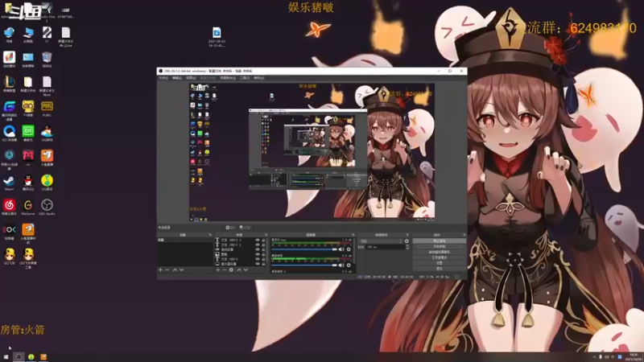The width and height of the screenshot is (644, 362).
Task: Click the streaming button atop the Controls panel
Action: 439,241
